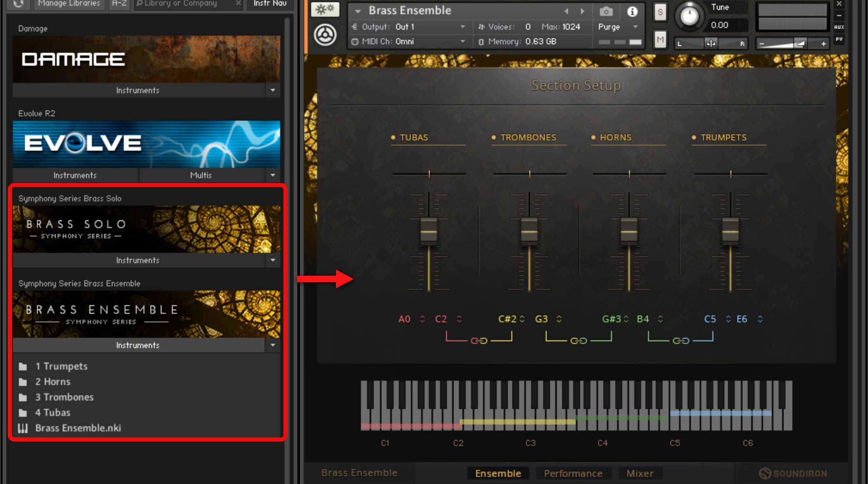The image size is (868, 484).
Task: Open the 3 Trombones folder
Action: coord(64,397)
